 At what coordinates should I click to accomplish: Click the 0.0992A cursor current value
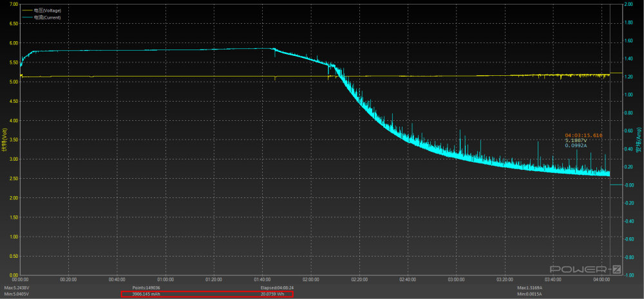[x=576, y=145]
